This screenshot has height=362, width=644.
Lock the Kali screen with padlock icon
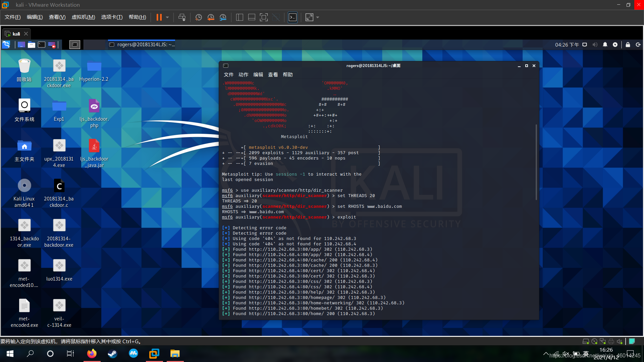point(628,45)
